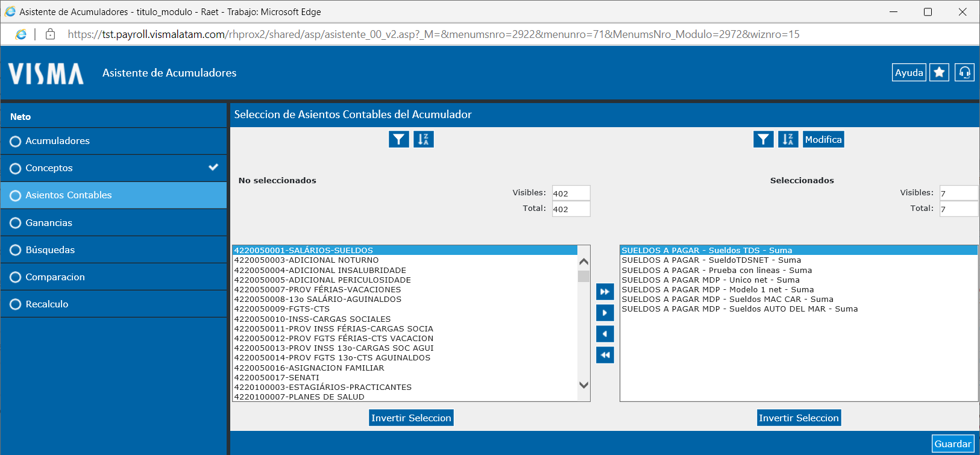Image resolution: width=980 pixels, height=455 pixels.
Task: Click the sort A-Z icon beside Modifica
Action: [788, 139]
